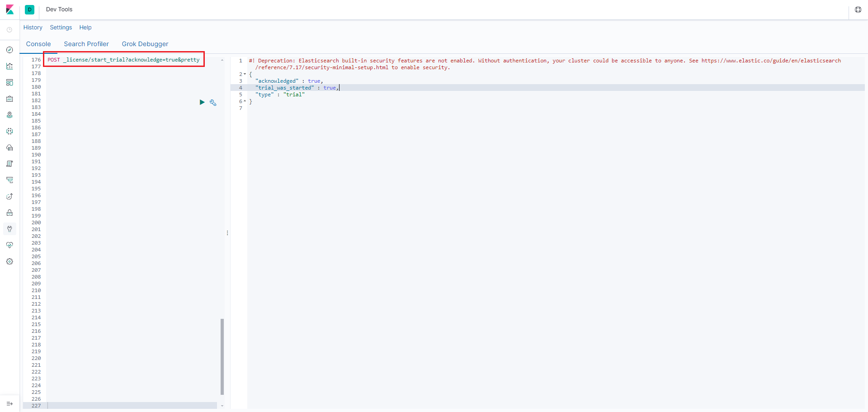Click "trial_was_started" : true in response
868x412 pixels.
point(297,88)
